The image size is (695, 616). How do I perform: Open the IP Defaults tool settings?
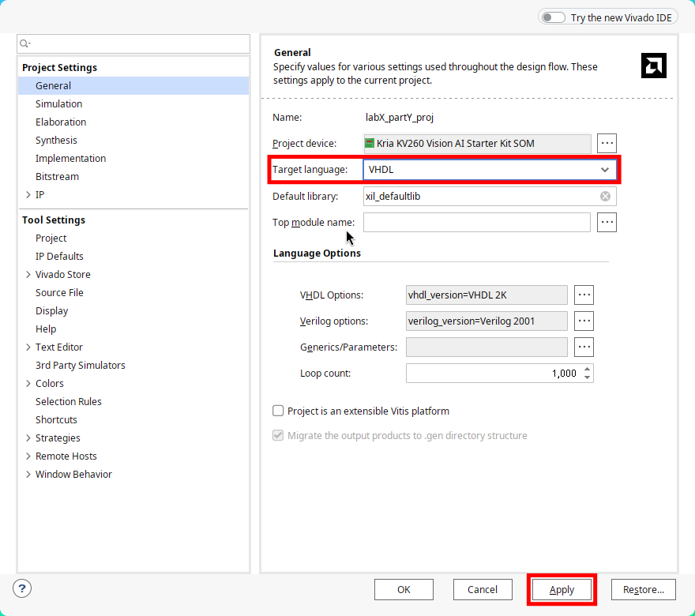[x=59, y=256]
